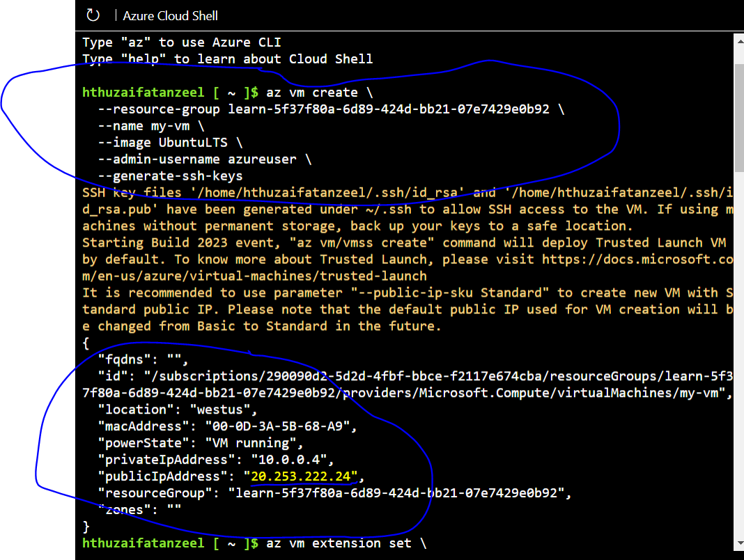This screenshot has width=744, height=560.
Task: Click the privateIpAddress value 10.0.0.4
Action: (x=289, y=460)
